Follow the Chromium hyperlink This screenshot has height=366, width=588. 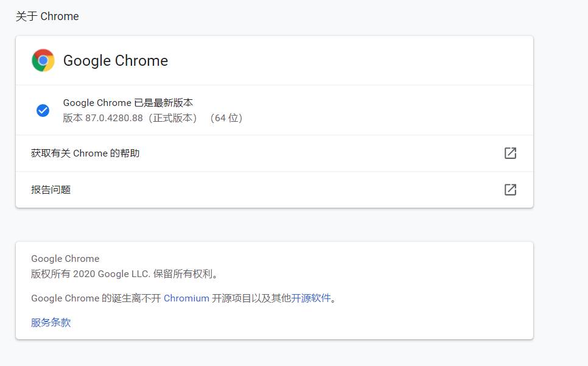(x=186, y=298)
